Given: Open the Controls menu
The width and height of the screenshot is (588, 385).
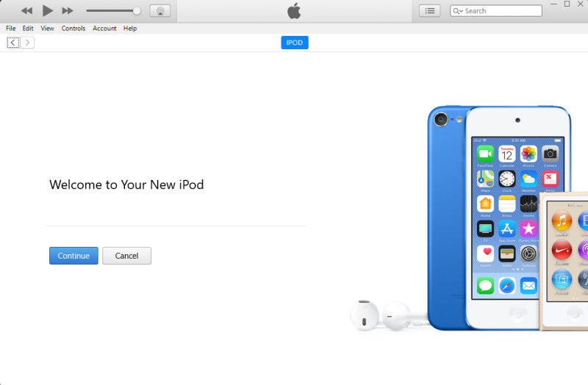Looking at the screenshot, I should point(73,29).
